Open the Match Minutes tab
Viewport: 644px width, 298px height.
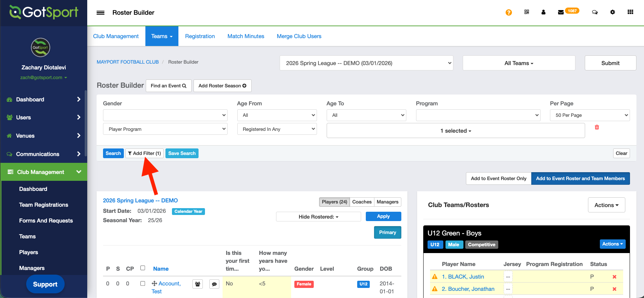coord(246,36)
